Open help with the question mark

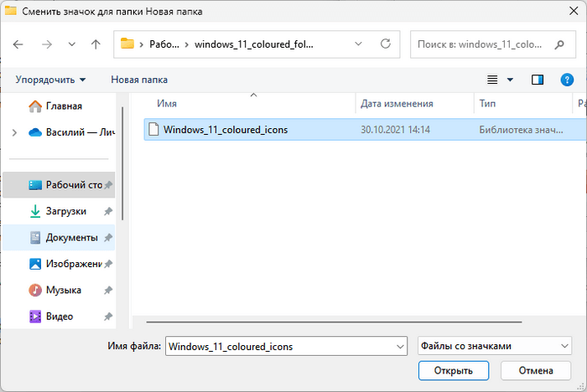(567, 80)
